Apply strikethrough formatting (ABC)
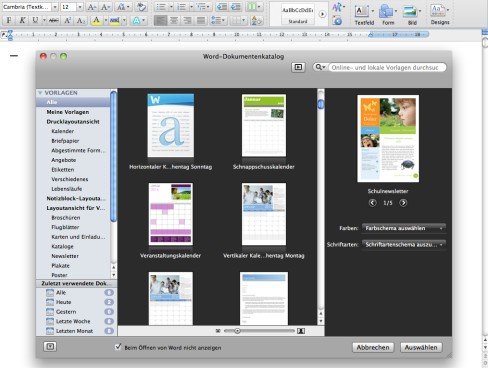 coord(53,20)
